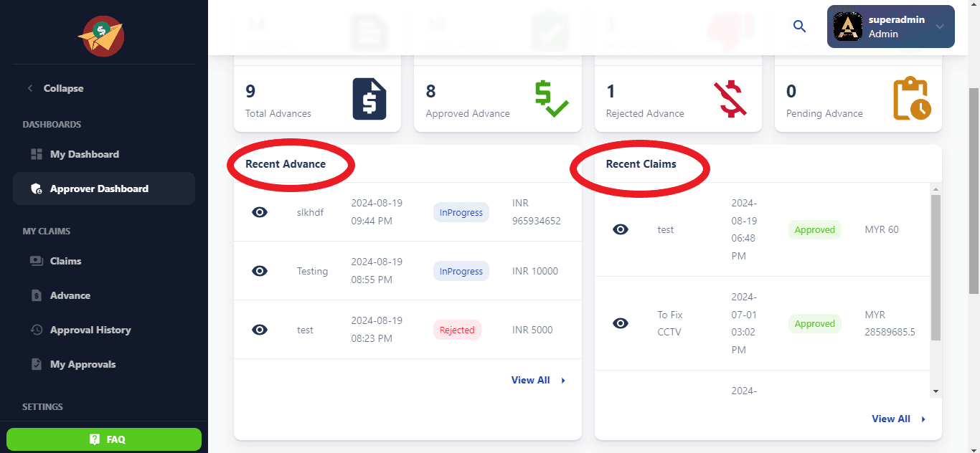Open My Approvals menu item
Image resolution: width=980 pixels, height=453 pixels.
(x=83, y=364)
